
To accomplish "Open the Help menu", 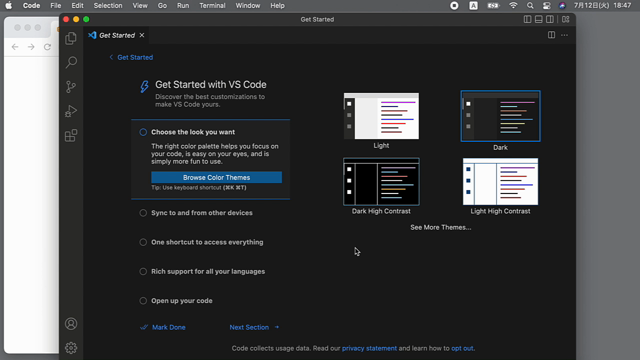I will click(x=278, y=6).
